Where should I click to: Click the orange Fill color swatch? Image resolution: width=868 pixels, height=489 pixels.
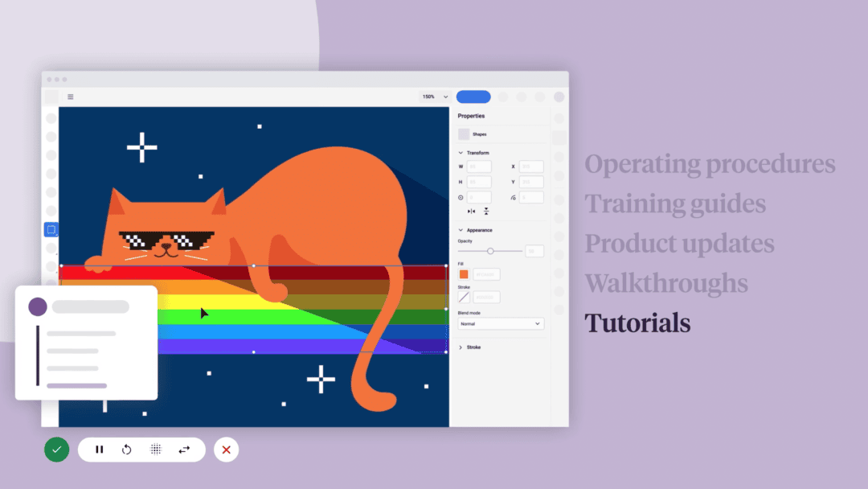click(464, 274)
